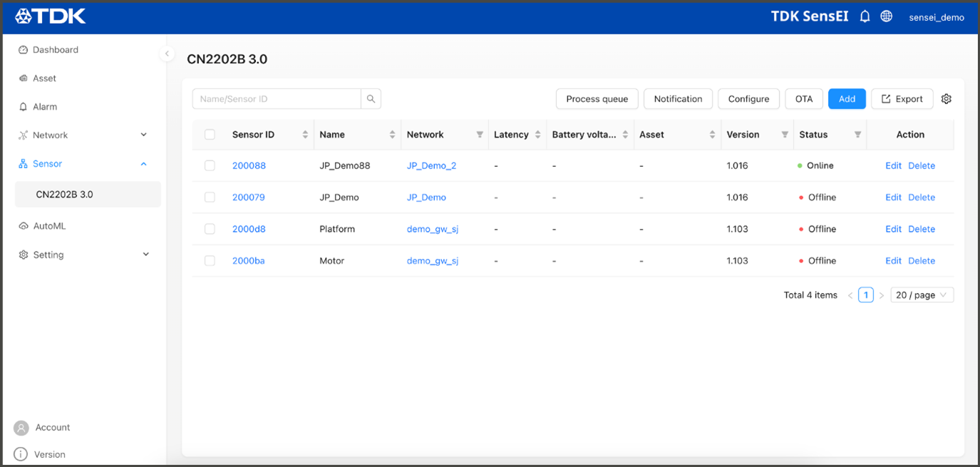Collapse the Sensor menu chevron
The width and height of the screenshot is (980, 467).
click(144, 164)
